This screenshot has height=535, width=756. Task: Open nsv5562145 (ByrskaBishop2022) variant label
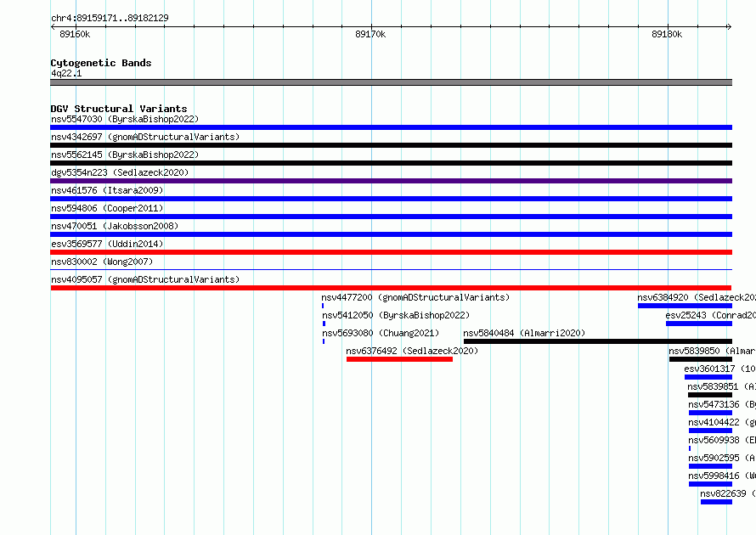125,155
